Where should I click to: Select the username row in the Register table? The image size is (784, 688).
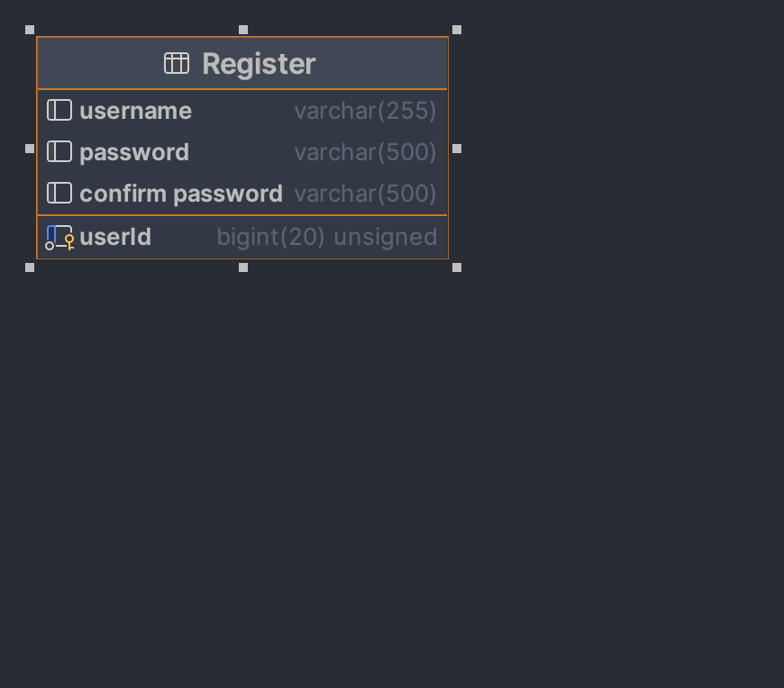coord(135,110)
